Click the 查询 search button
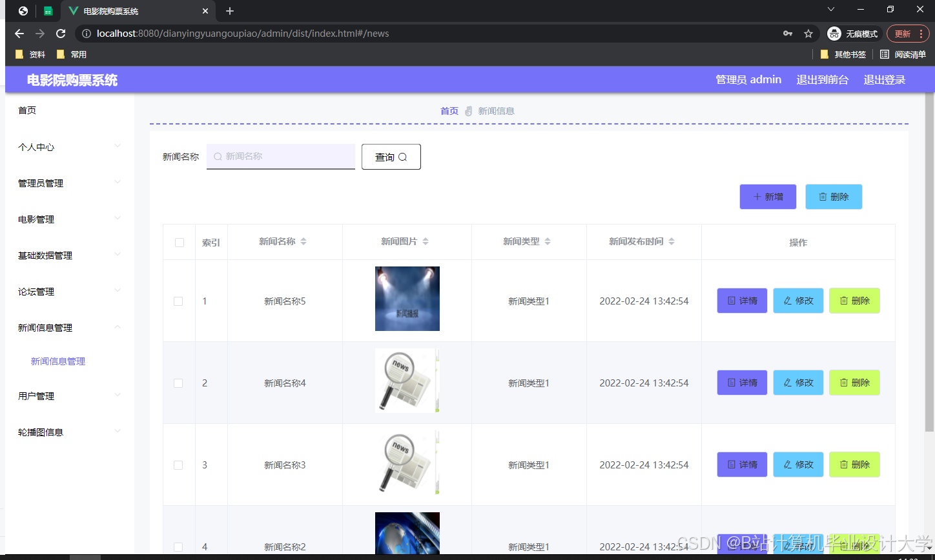Image resolution: width=935 pixels, height=560 pixels. pos(391,157)
